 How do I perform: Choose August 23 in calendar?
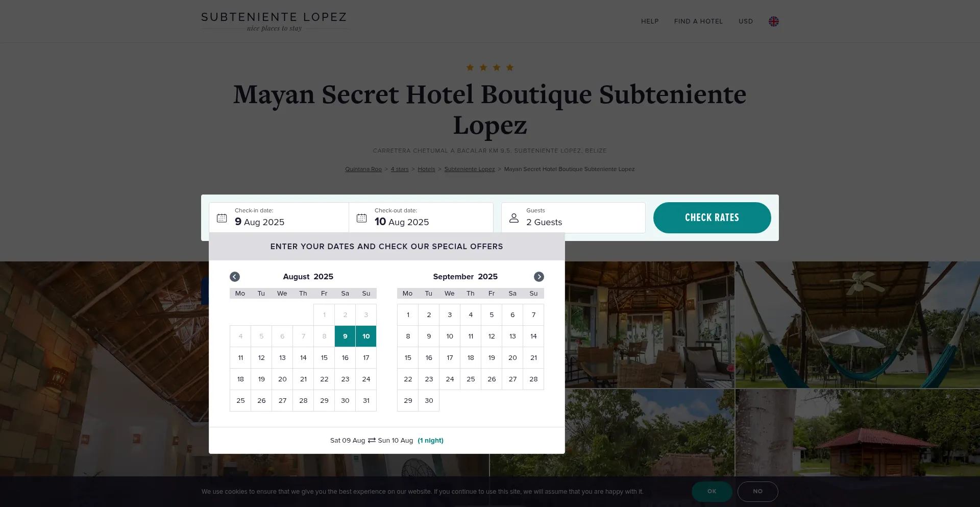point(345,379)
